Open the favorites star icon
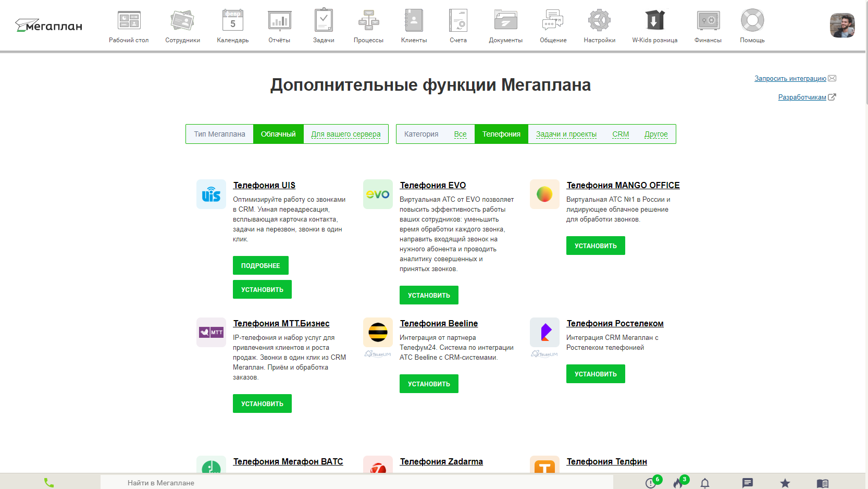The image size is (868, 489). tap(785, 483)
